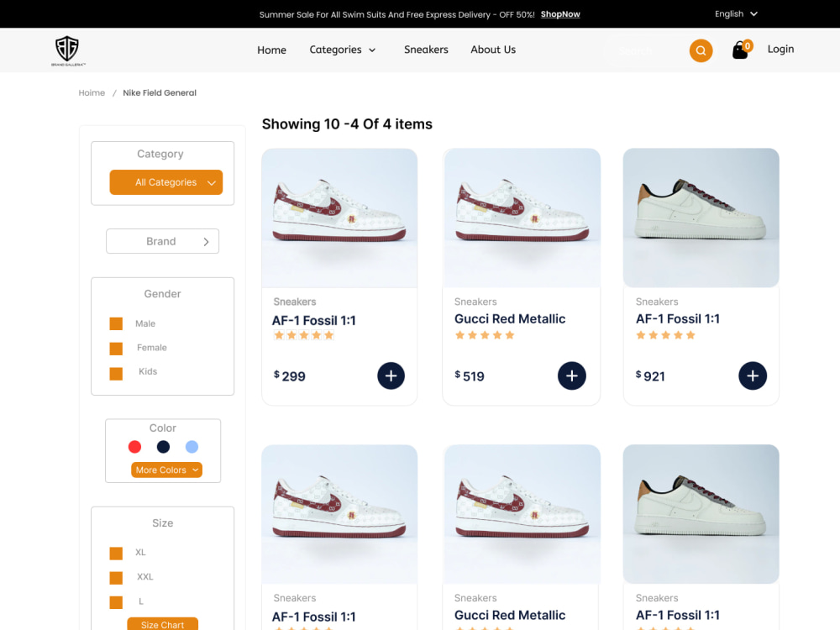The image size is (840, 630).
Task: Click the ShopNow link in banner
Action: click(x=560, y=14)
